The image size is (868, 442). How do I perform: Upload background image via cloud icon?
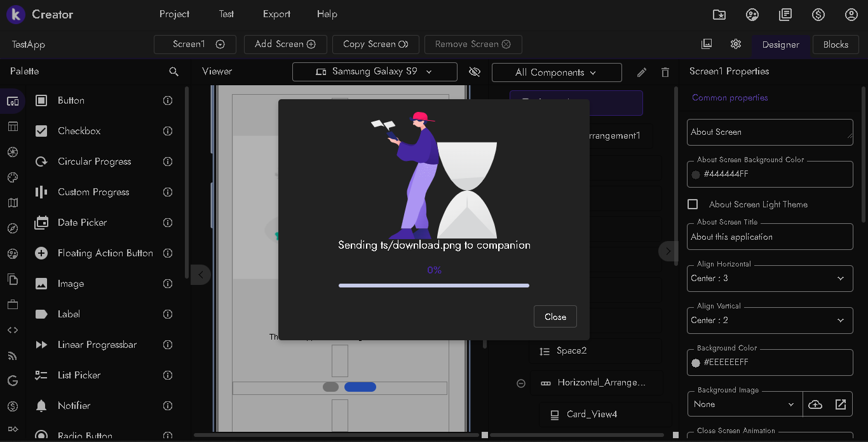(815, 404)
